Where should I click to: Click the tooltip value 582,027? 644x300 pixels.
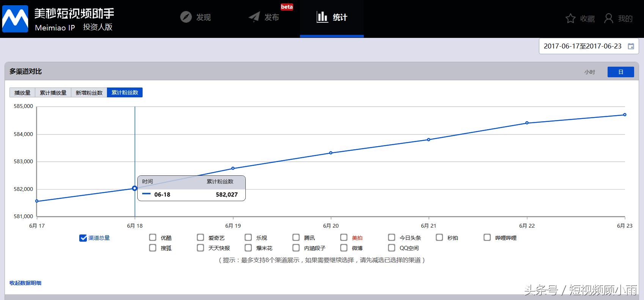[x=227, y=195]
